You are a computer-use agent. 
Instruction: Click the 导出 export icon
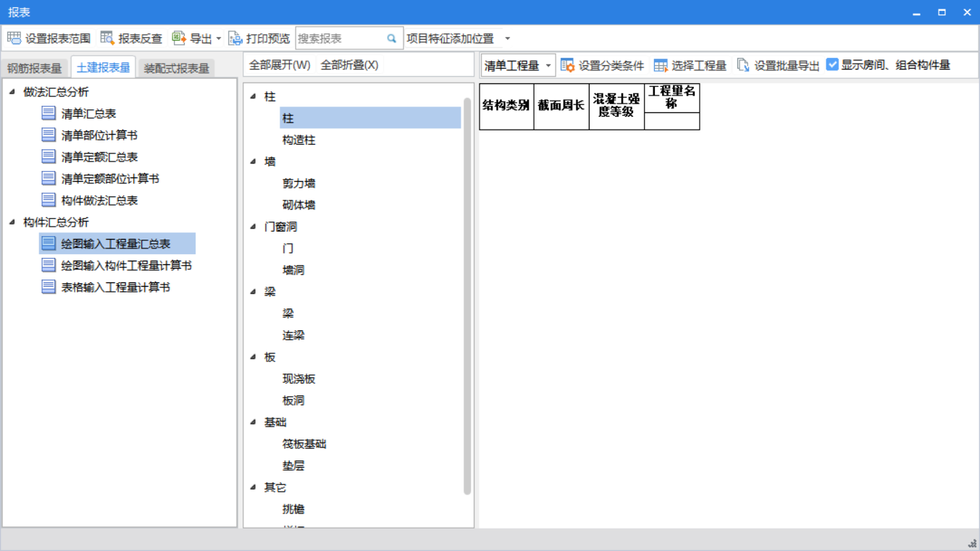[x=179, y=38]
